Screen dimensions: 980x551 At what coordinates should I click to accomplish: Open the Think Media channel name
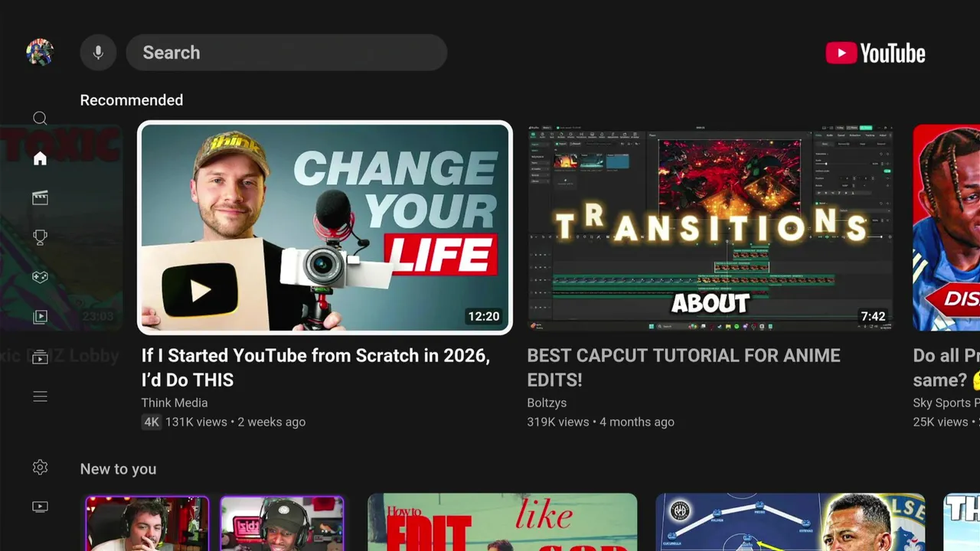175,403
